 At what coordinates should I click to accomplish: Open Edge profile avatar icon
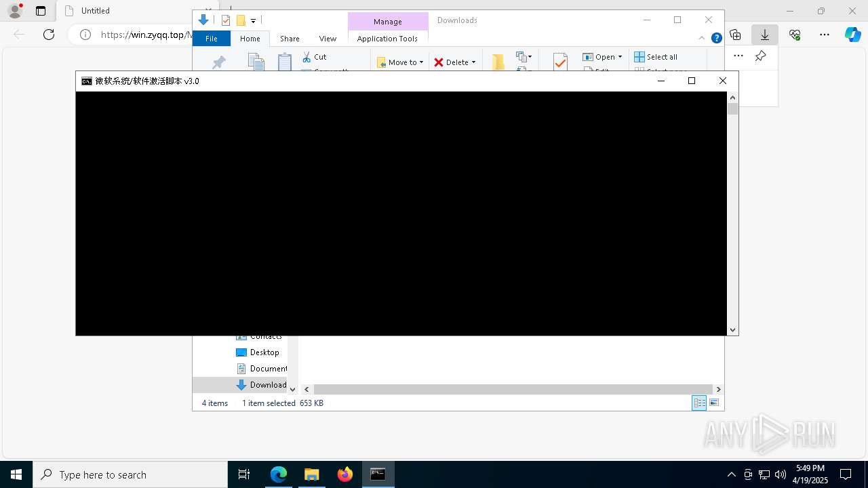pos(14,11)
